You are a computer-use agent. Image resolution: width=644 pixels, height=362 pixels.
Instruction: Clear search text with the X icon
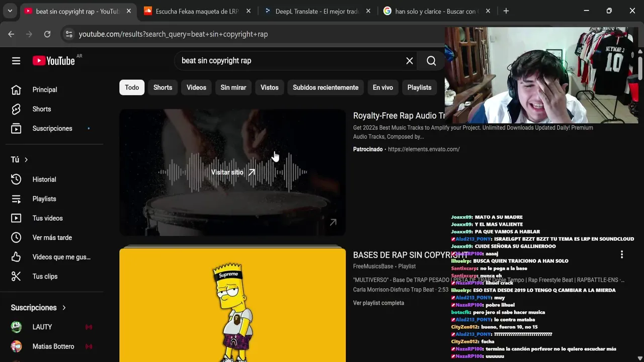[410, 61]
